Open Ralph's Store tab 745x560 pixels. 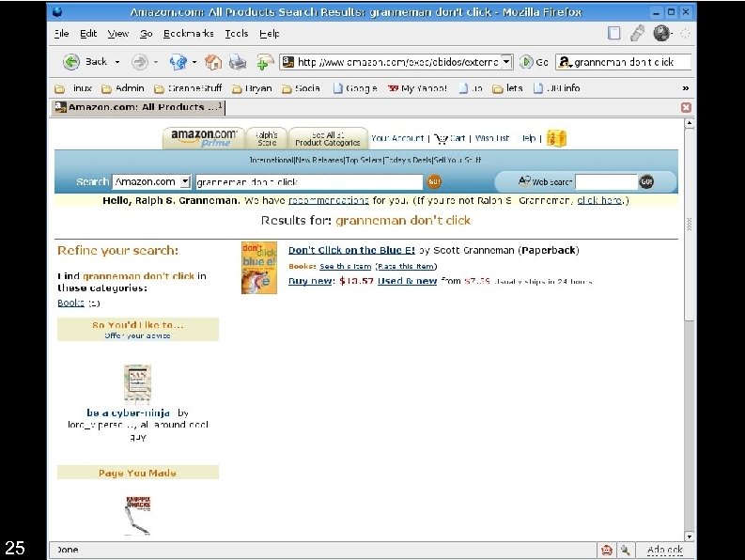267,138
